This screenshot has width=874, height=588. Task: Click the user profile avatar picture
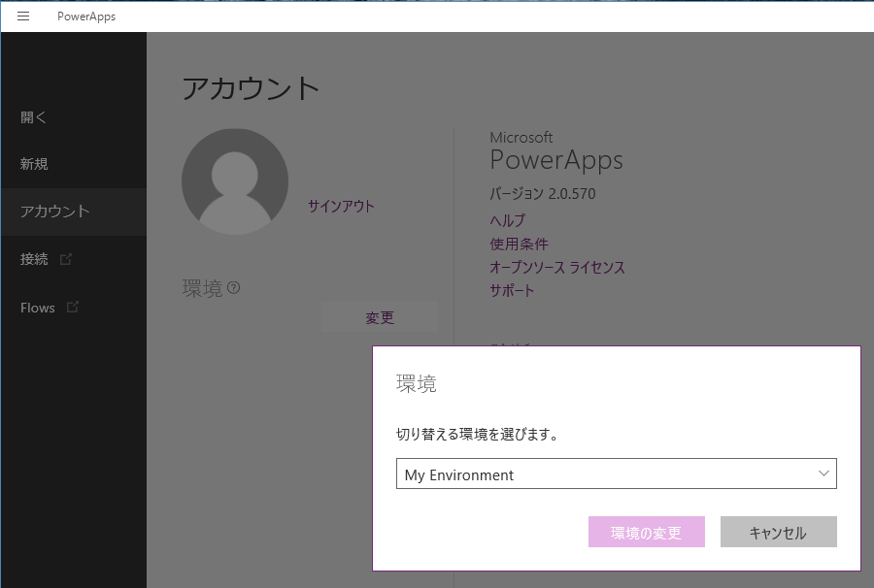(x=235, y=181)
